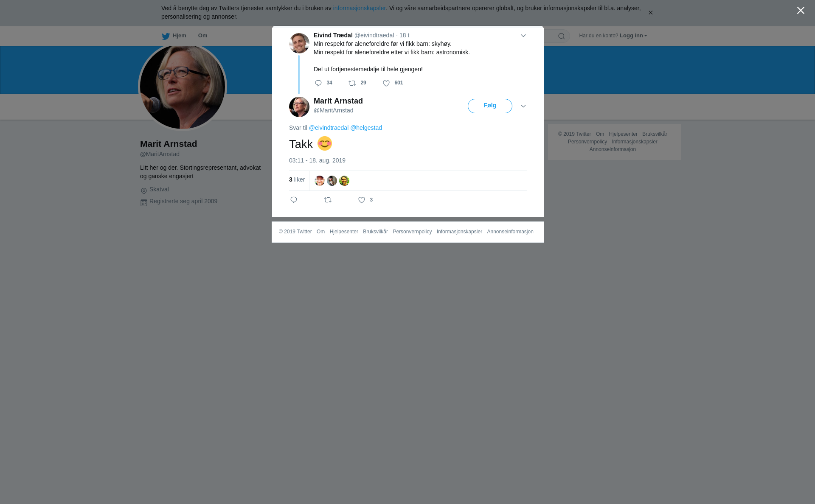Open Marit Arnstad's large profile picture
Image resolution: width=815 pixels, height=504 pixels.
[x=183, y=87]
